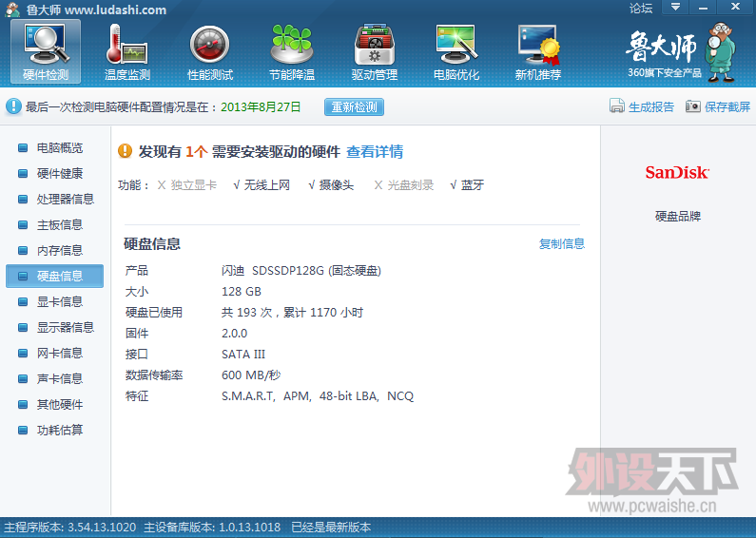Click the product value 闪迪 SDSSDP128G

point(301,271)
